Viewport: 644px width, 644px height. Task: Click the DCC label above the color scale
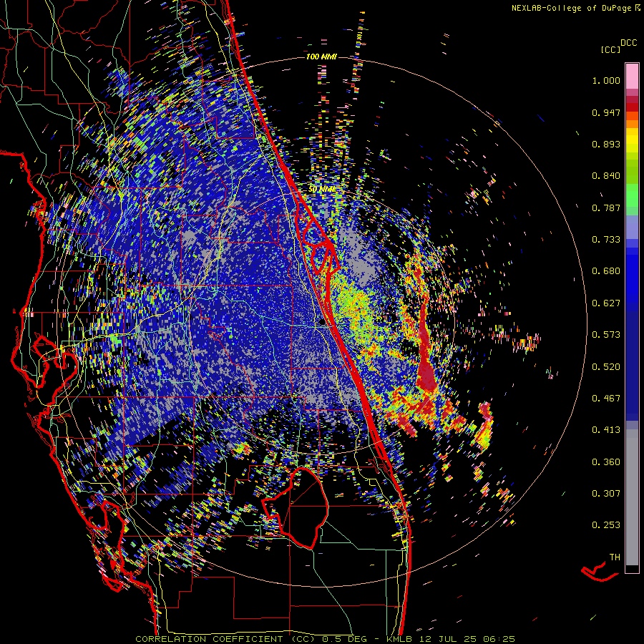[x=628, y=43]
